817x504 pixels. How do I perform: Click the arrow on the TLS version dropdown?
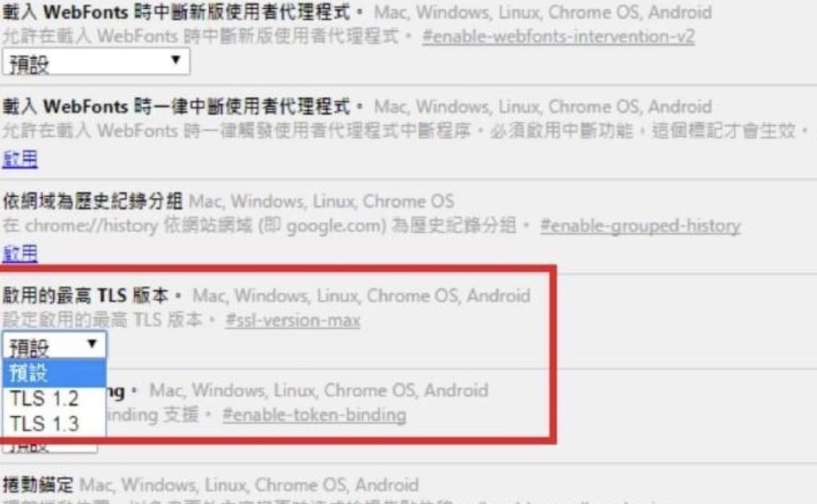(x=93, y=344)
